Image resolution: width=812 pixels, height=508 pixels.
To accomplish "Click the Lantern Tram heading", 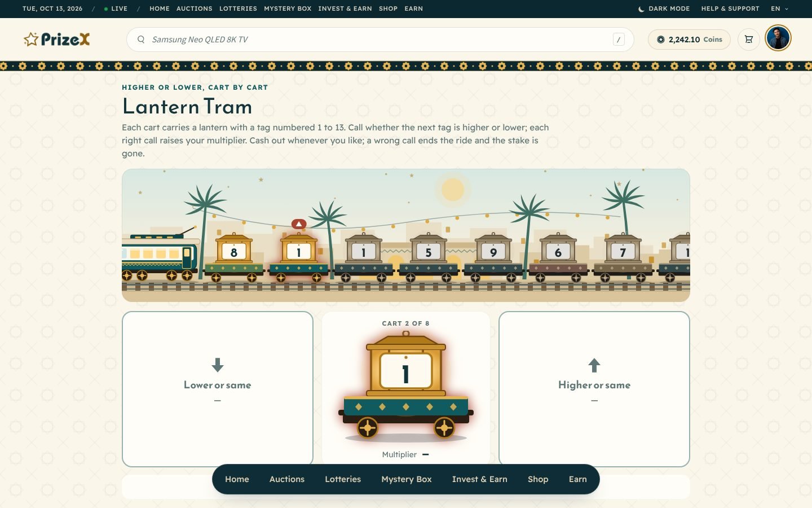I will pyautogui.click(x=187, y=107).
